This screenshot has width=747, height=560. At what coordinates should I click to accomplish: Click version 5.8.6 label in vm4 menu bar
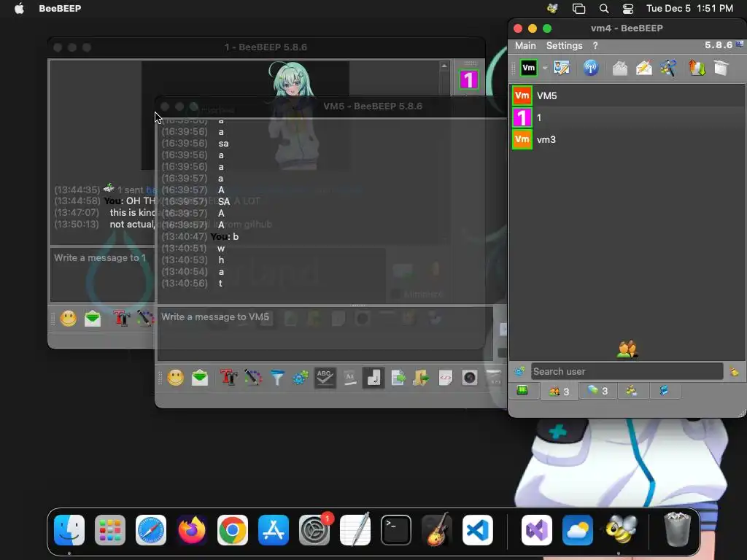pos(719,45)
